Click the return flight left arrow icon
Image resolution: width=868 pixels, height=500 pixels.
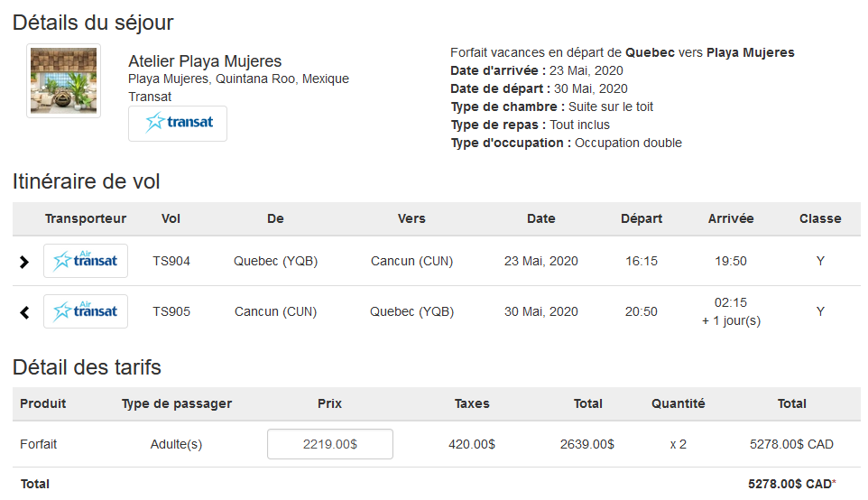tap(23, 313)
